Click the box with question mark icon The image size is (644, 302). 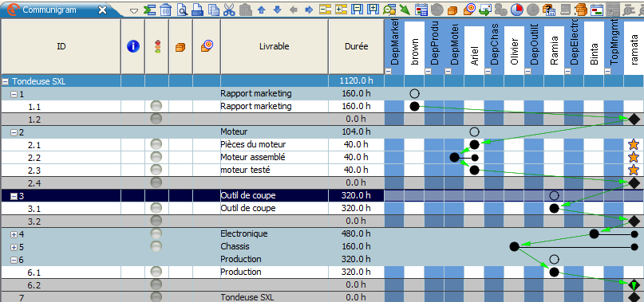click(548, 10)
